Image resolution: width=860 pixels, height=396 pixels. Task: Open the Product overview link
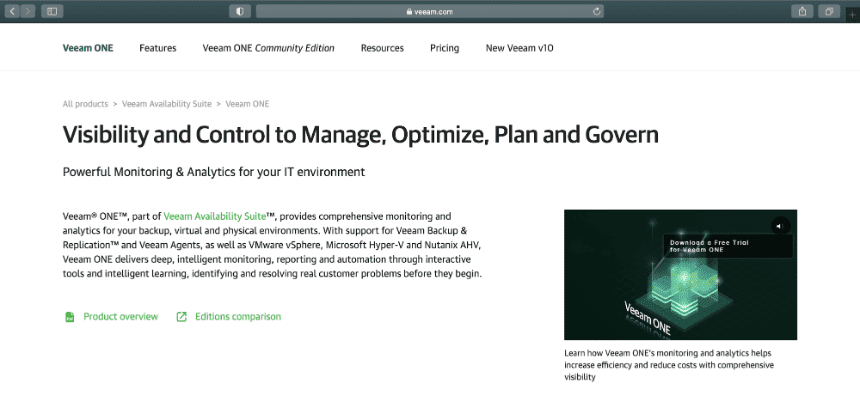[121, 316]
